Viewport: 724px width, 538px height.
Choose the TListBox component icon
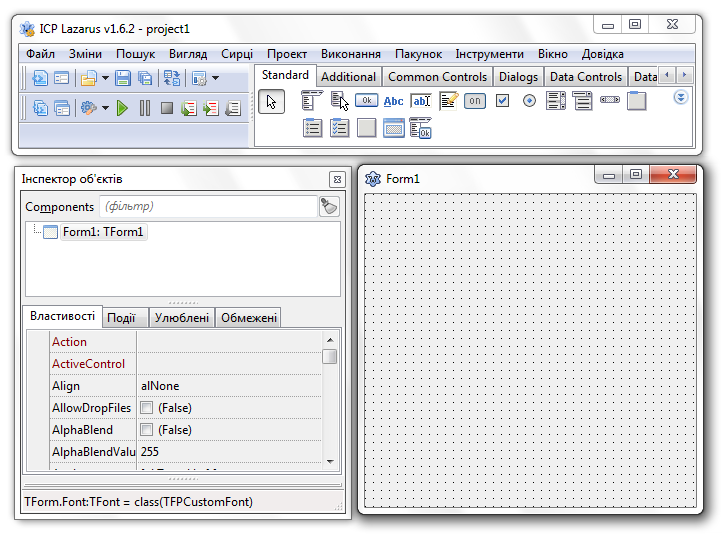pos(555,100)
